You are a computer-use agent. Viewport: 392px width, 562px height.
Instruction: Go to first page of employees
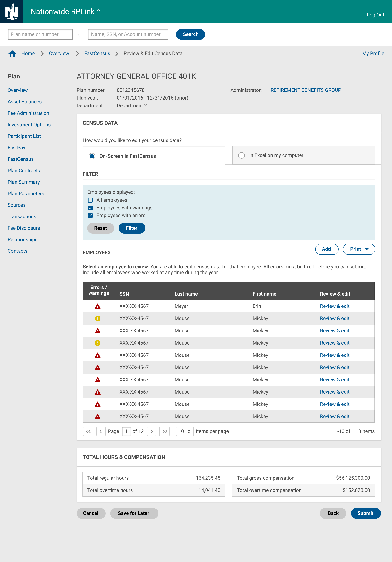88,431
